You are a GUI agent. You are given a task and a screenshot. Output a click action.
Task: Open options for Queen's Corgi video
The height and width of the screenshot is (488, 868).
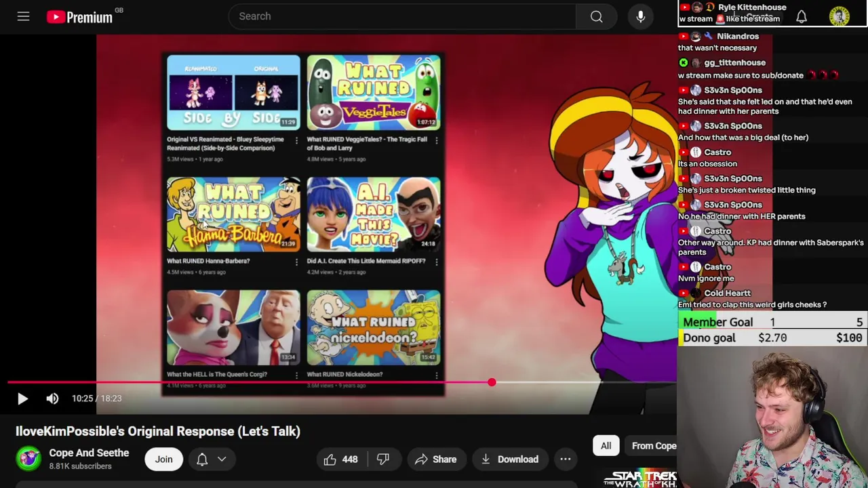pyautogui.click(x=296, y=375)
